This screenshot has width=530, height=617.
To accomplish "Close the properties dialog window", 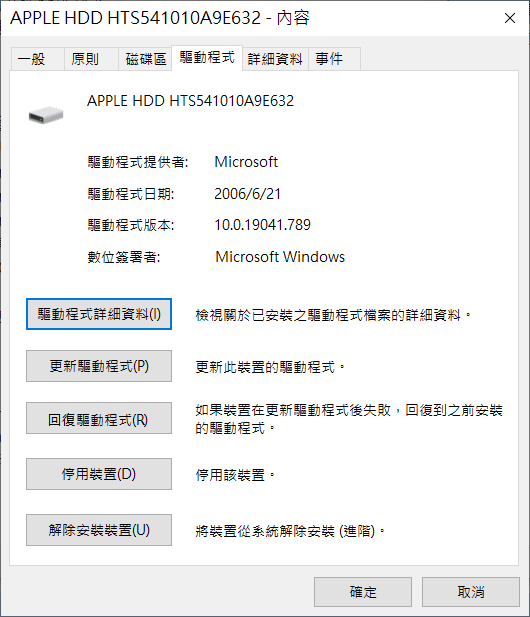I will tap(510, 18).
